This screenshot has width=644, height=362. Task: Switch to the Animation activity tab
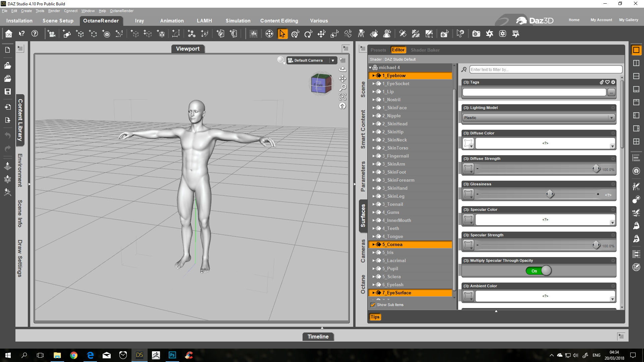[x=172, y=21]
